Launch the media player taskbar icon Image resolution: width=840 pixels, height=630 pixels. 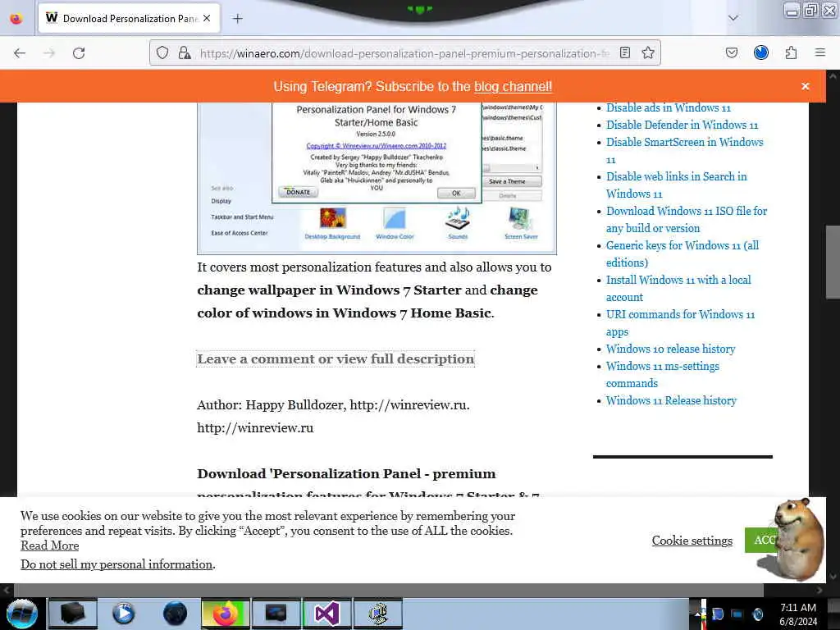(x=123, y=614)
